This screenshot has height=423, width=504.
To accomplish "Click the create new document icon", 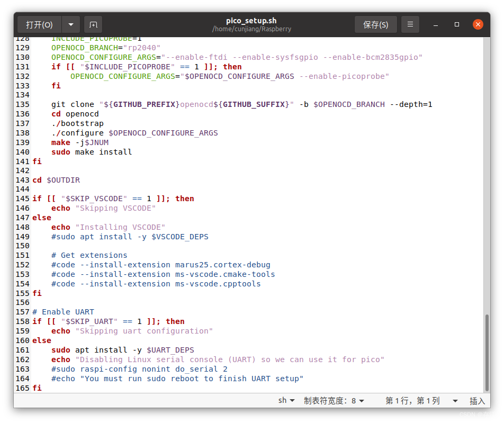I will pos(93,24).
